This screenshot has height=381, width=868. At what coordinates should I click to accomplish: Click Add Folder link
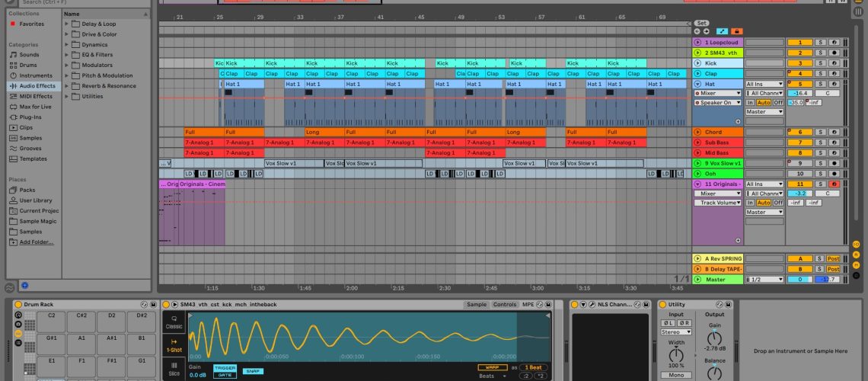pos(37,242)
